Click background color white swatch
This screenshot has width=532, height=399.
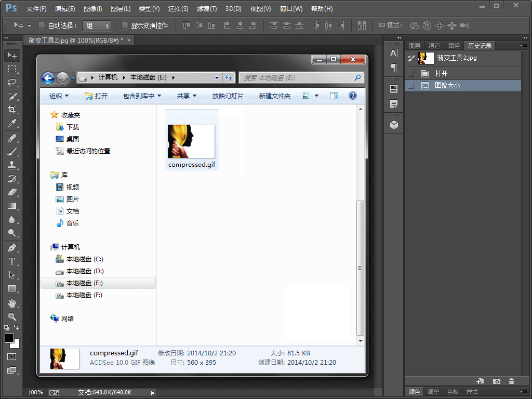point(16,345)
